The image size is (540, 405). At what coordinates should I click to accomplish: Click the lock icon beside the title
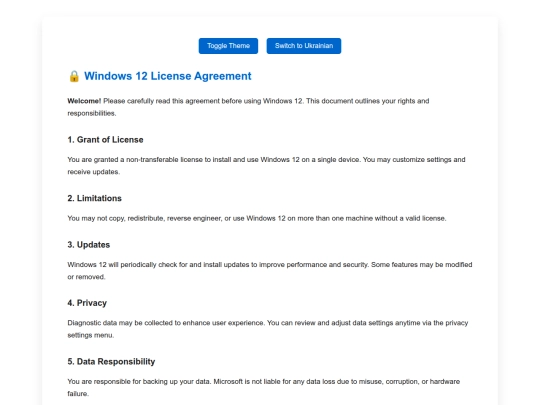pyautogui.click(x=74, y=76)
